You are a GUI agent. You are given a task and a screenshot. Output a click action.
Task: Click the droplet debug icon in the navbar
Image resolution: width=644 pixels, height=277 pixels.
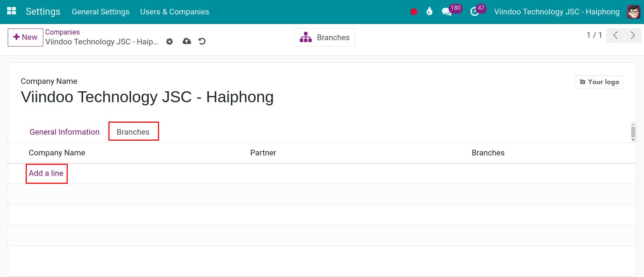429,11
